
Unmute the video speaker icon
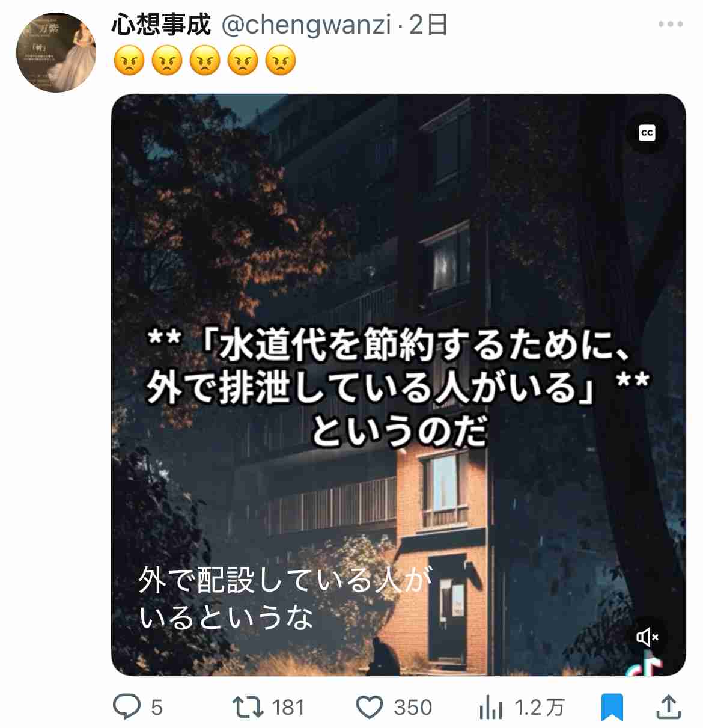(647, 637)
